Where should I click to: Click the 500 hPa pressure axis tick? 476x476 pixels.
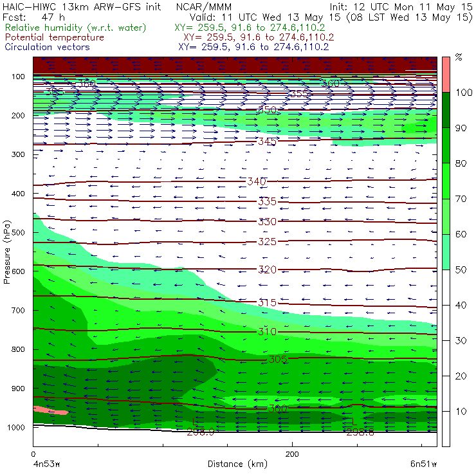click(x=18, y=233)
